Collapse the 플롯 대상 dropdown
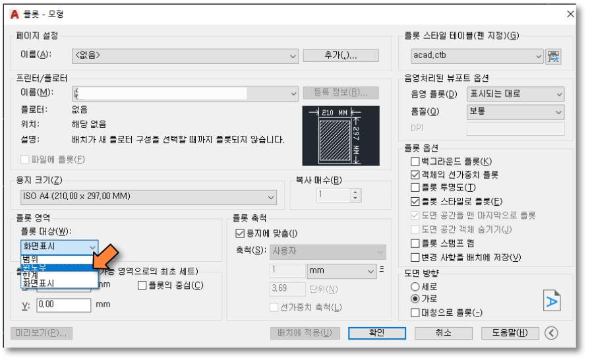Screen dimensions: 592x364 (x=59, y=247)
